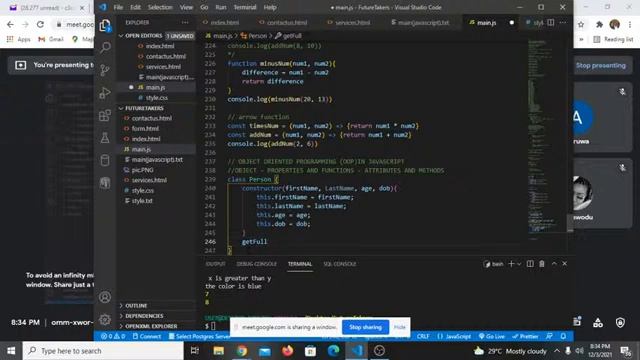Screen dimensions: 640x360
Task: Open the Selection menu
Action: click(x=160, y=7)
